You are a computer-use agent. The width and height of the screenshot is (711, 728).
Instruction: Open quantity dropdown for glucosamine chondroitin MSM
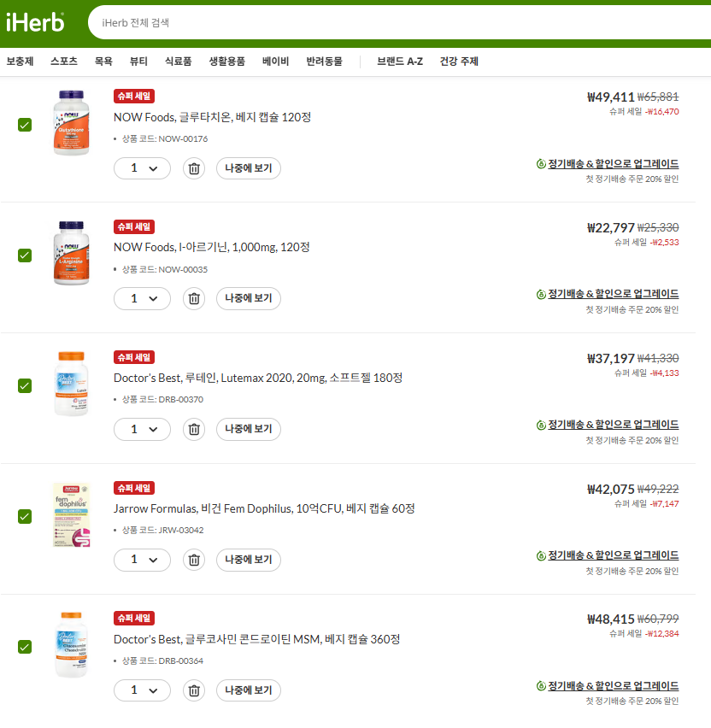coord(143,690)
